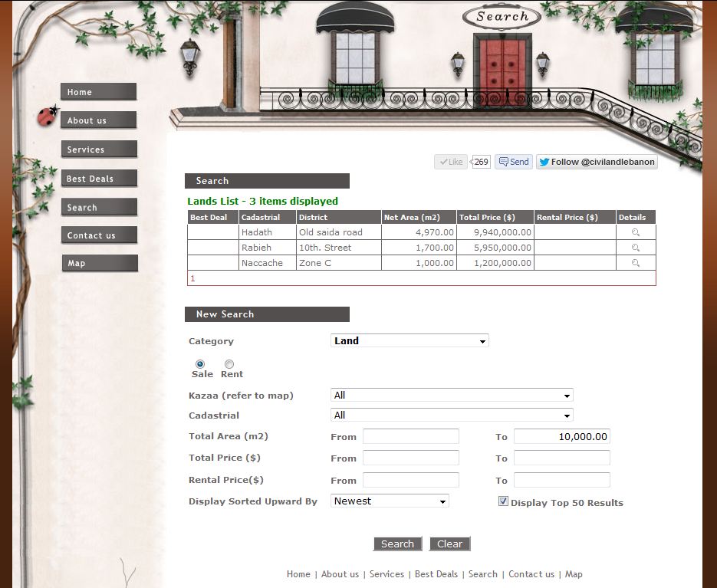Open the Map sidebar menu item
The height and width of the screenshot is (588, 717).
tap(99, 264)
